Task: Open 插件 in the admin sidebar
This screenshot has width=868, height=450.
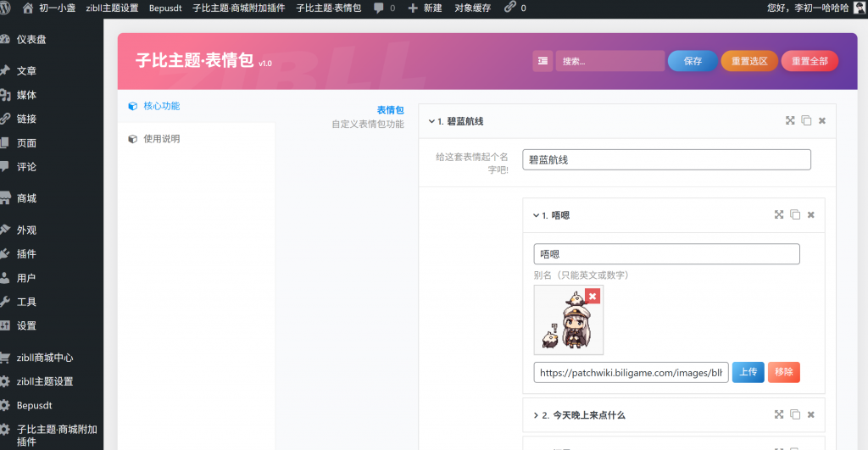Action: (26, 253)
